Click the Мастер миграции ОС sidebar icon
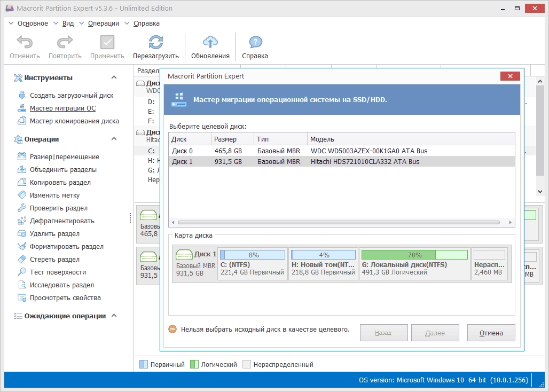This screenshot has height=392, width=549. [x=22, y=108]
